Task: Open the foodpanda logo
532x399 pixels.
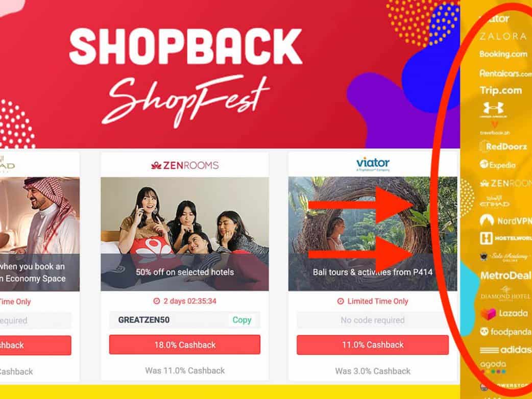Action: [x=505, y=332]
